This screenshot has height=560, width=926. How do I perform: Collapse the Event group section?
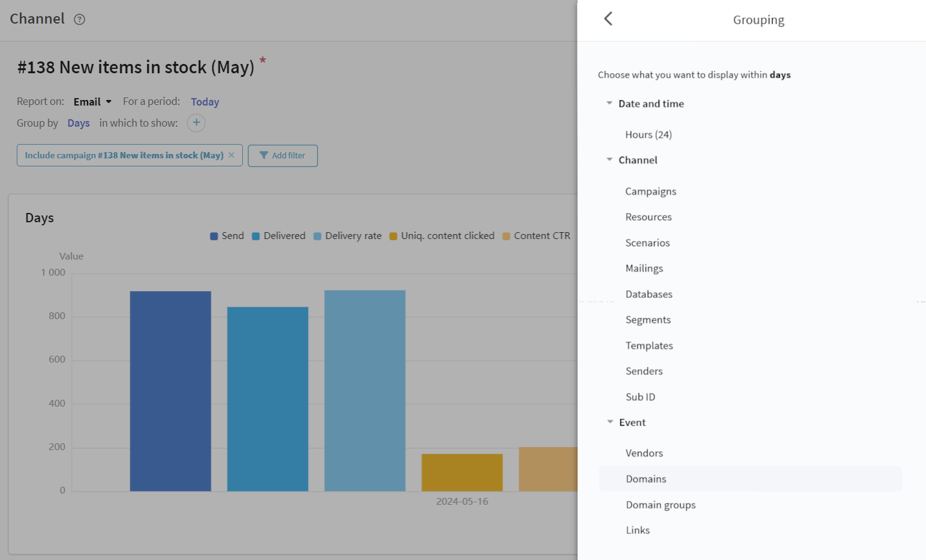tap(610, 422)
